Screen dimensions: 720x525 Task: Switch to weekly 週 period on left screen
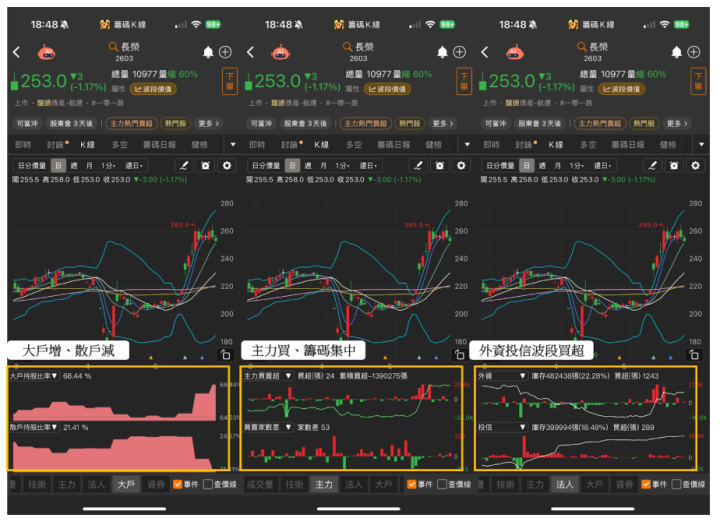(74, 165)
